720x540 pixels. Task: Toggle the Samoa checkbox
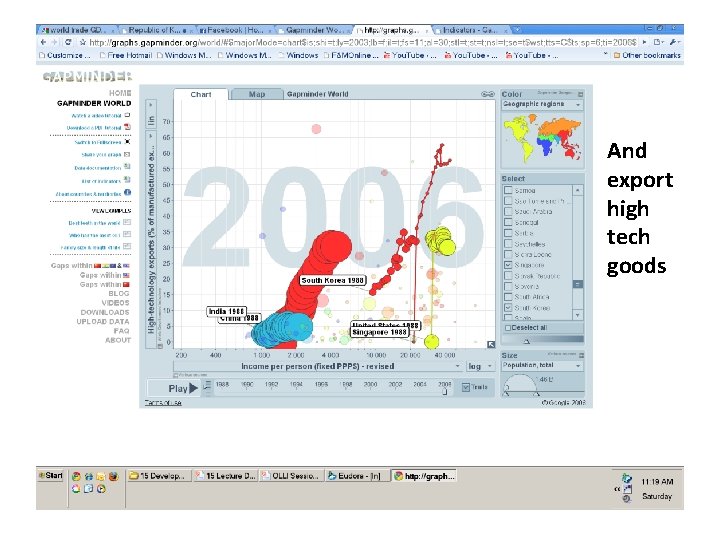click(508, 190)
